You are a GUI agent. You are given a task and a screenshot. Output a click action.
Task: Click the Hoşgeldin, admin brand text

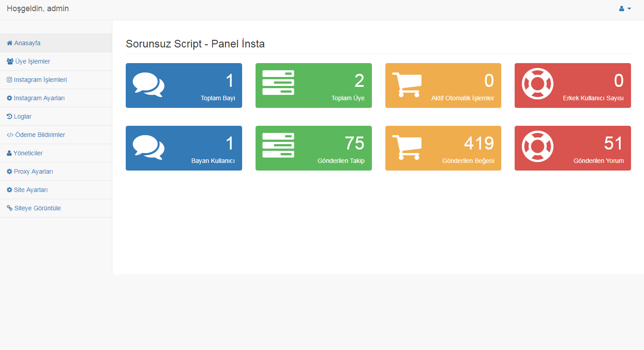tap(38, 9)
